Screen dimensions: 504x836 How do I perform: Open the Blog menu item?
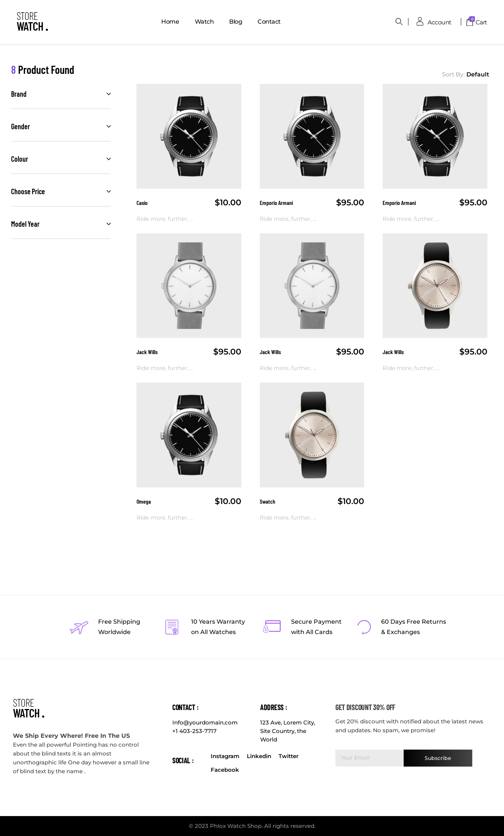tap(235, 22)
